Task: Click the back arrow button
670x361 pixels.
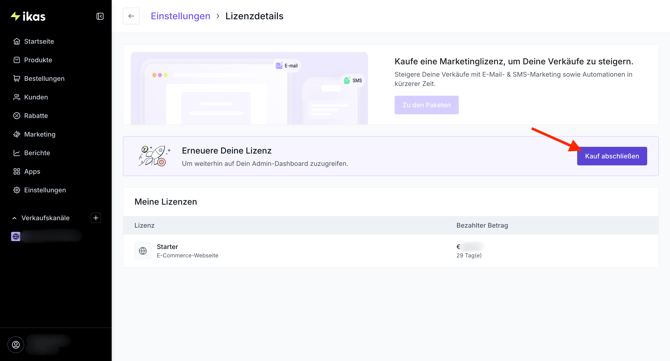Action: point(131,16)
